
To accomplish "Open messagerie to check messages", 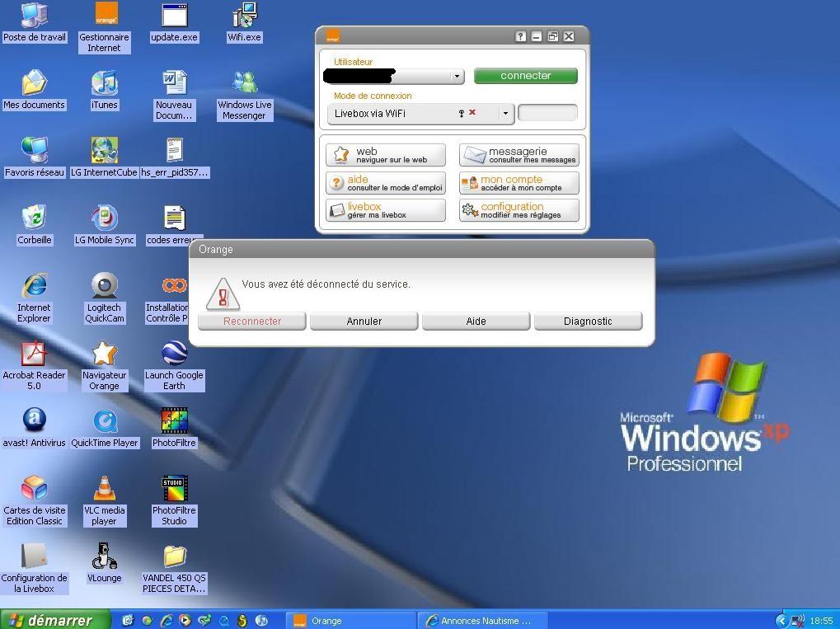I will (x=519, y=155).
